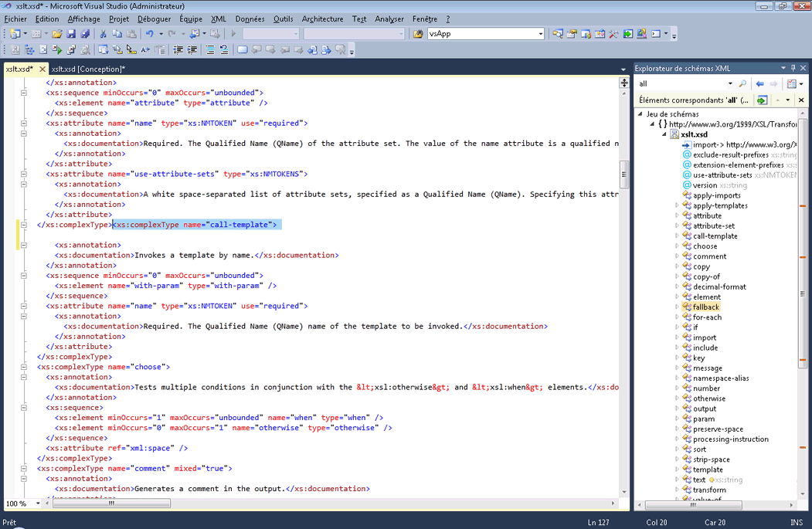Screen dimensions: 812x529
Task: Click the magnifier search icon in schema explorer
Action: coord(742,84)
